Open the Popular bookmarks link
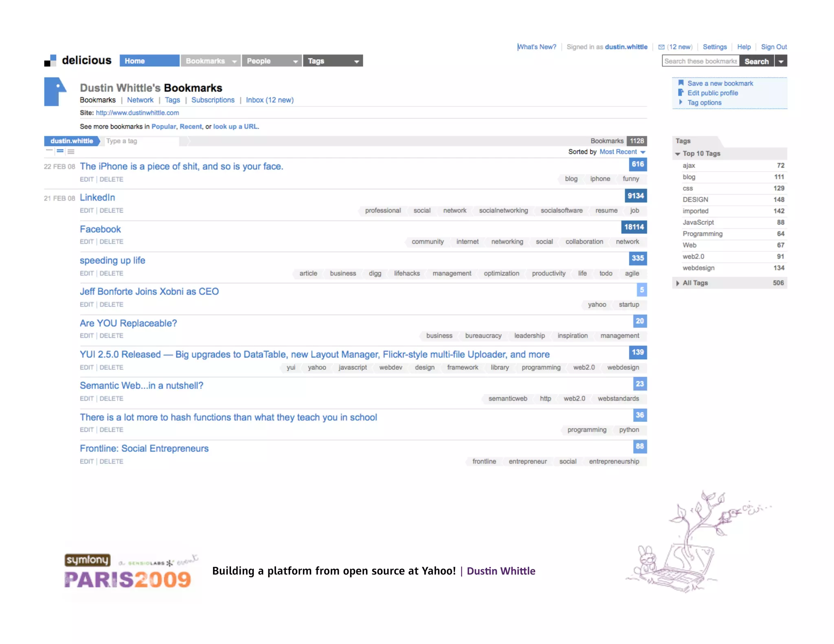The image size is (834, 644). pyautogui.click(x=163, y=127)
